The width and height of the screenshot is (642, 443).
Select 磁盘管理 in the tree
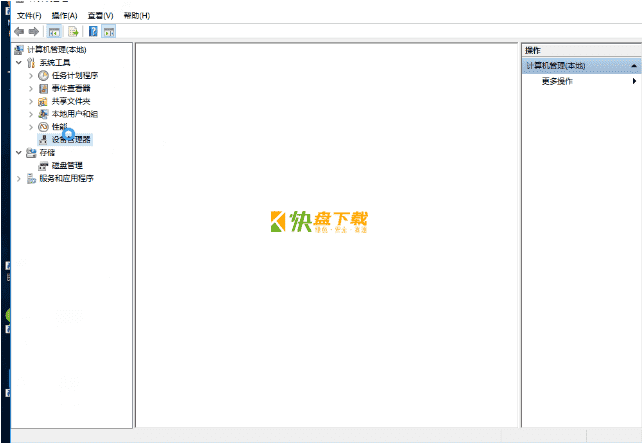click(67, 165)
